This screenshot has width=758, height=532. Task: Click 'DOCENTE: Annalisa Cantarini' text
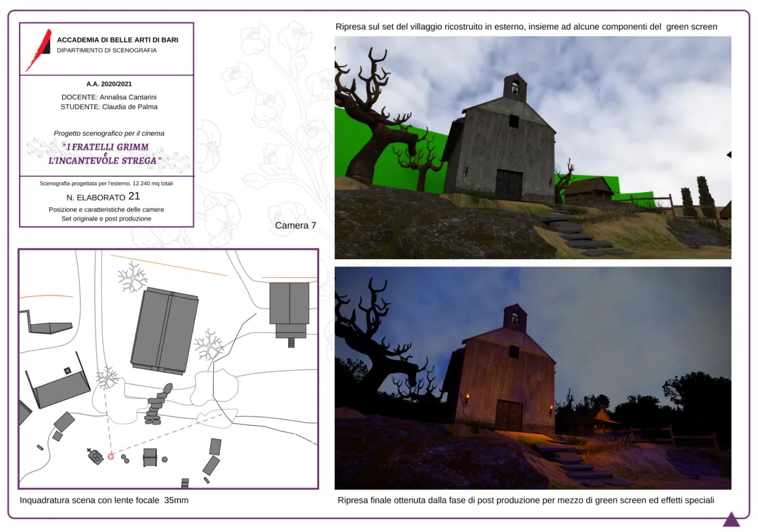[109, 97]
